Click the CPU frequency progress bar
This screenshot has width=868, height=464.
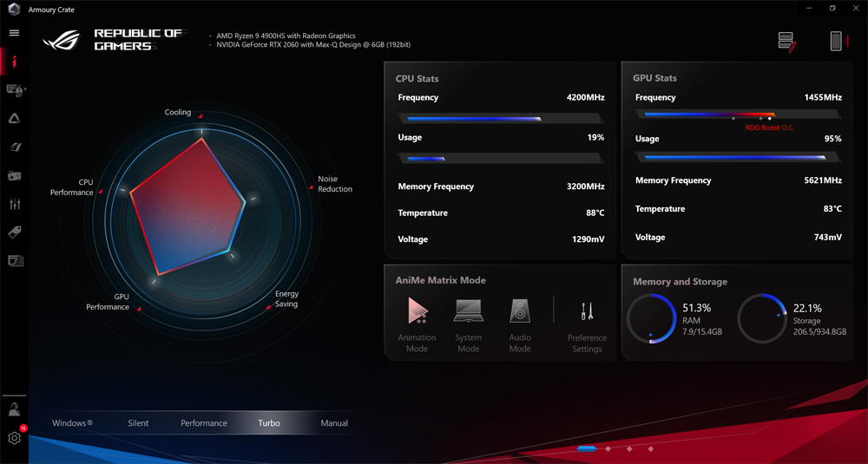[501, 118]
